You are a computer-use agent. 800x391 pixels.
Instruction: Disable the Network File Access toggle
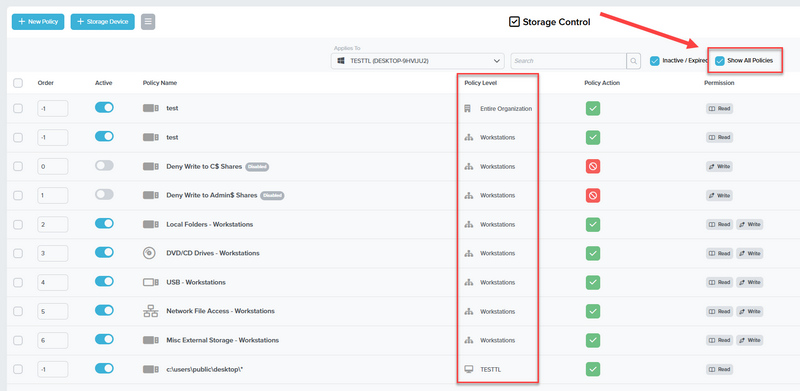(x=104, y=310)
